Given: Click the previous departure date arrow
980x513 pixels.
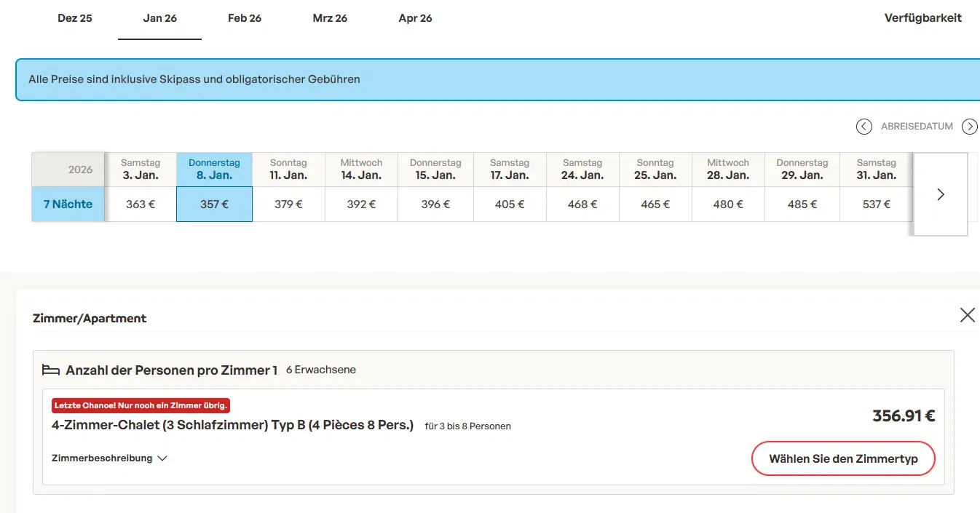Looking at the screenshot, I should click(x=864, y=127).
